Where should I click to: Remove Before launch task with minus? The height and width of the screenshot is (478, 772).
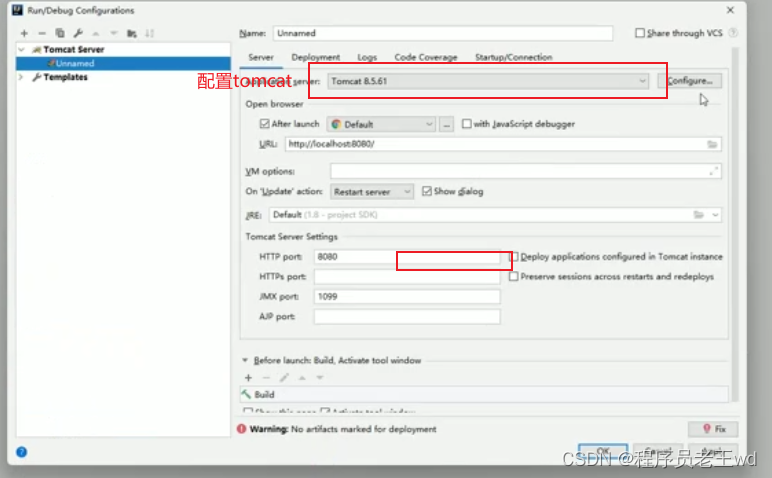(266, 378)
